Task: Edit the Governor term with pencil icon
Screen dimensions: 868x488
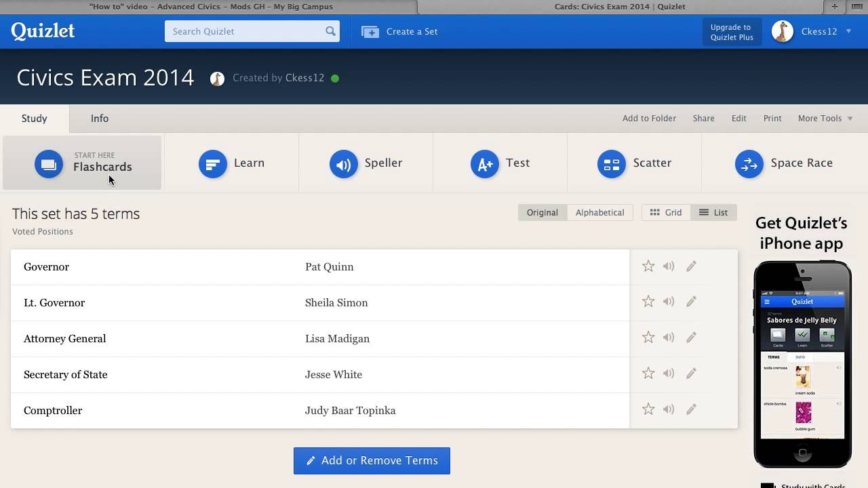Action: [x=691, y=266]
